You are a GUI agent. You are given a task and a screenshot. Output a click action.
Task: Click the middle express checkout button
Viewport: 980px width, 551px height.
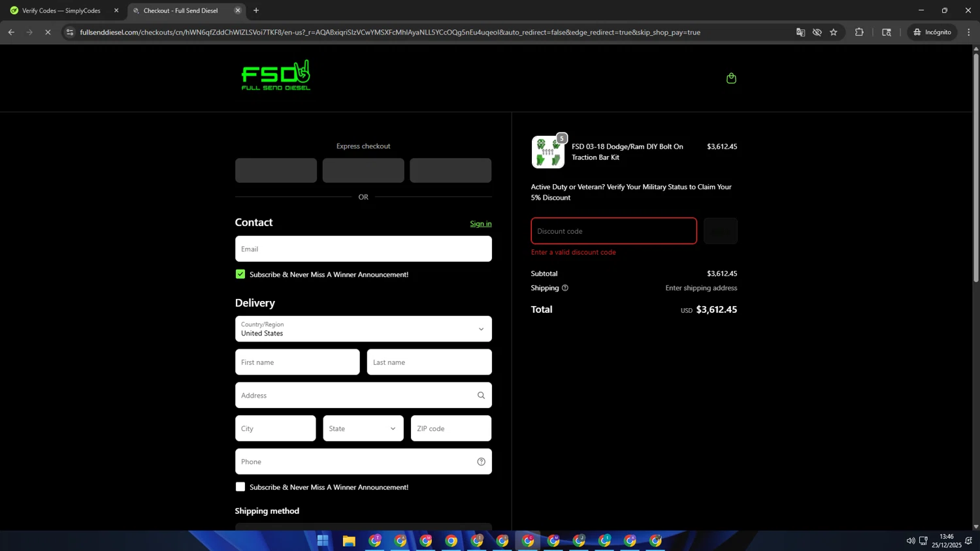pos(363,170)
